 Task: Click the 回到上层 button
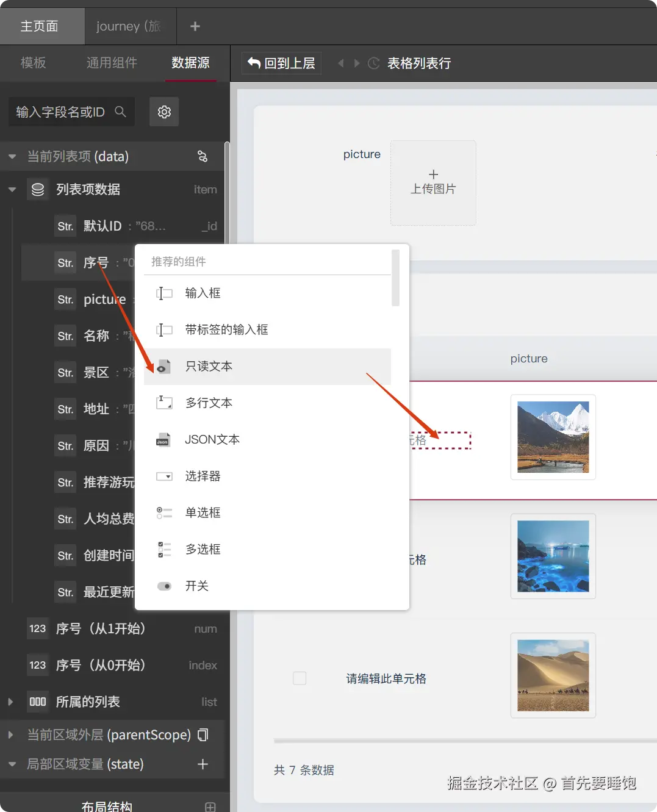282,63
